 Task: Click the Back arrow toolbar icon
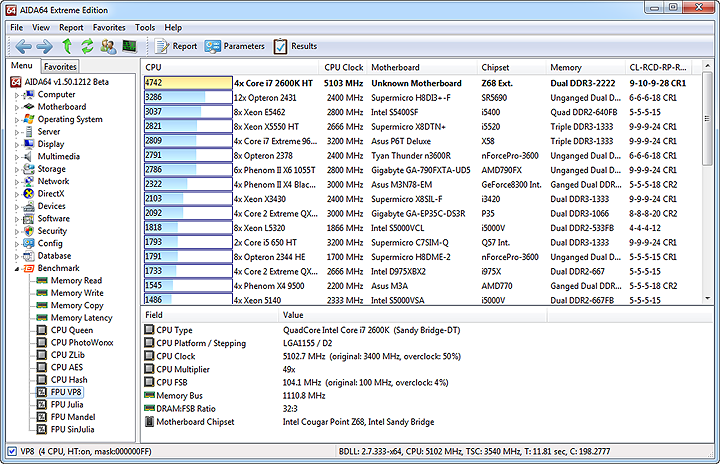pyautogui.click(x=23, y=46)
